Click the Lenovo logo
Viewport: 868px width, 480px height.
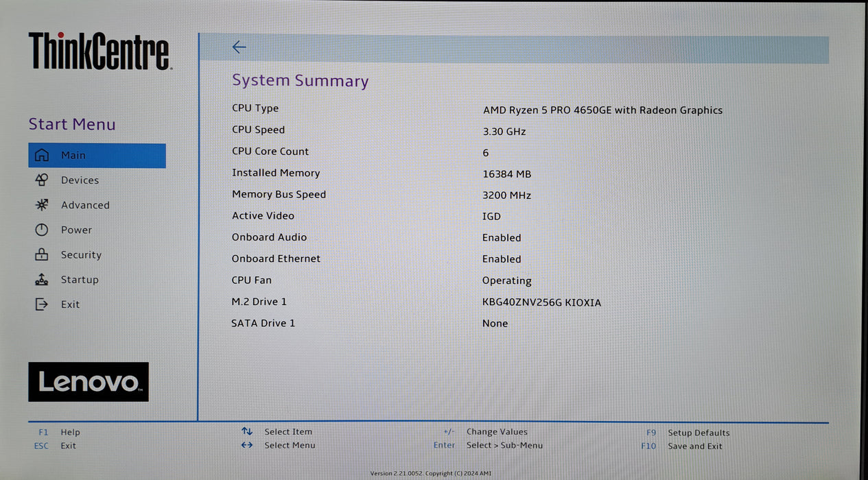89,382
